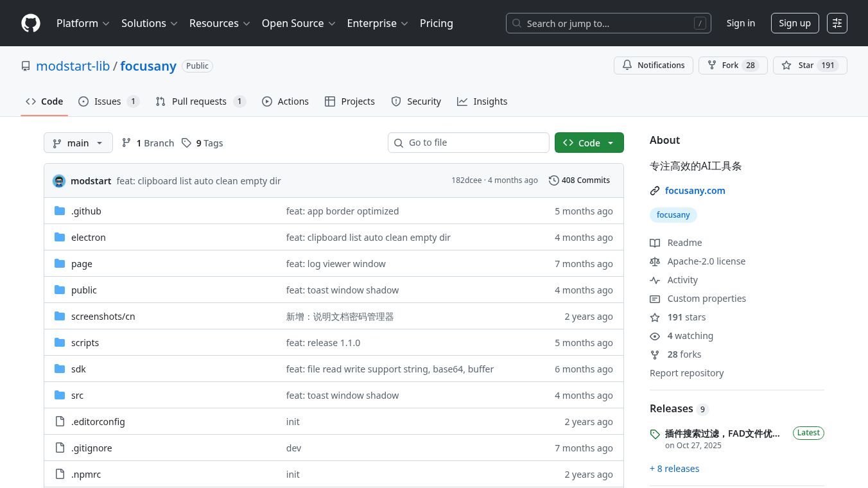Switch to the Pull requests tab
Screen dimensions: 868x488
[x=200, y=101]
